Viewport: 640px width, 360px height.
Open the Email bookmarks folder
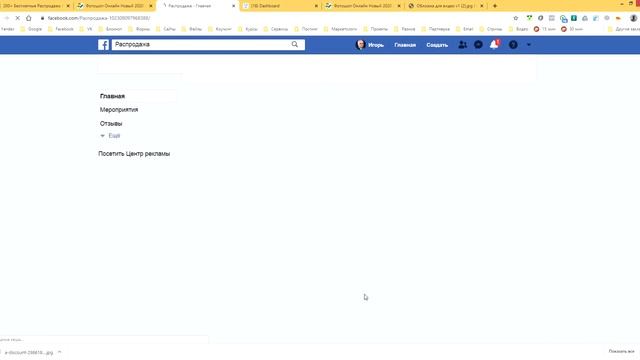pyautogui.click(x=464, y=29)
